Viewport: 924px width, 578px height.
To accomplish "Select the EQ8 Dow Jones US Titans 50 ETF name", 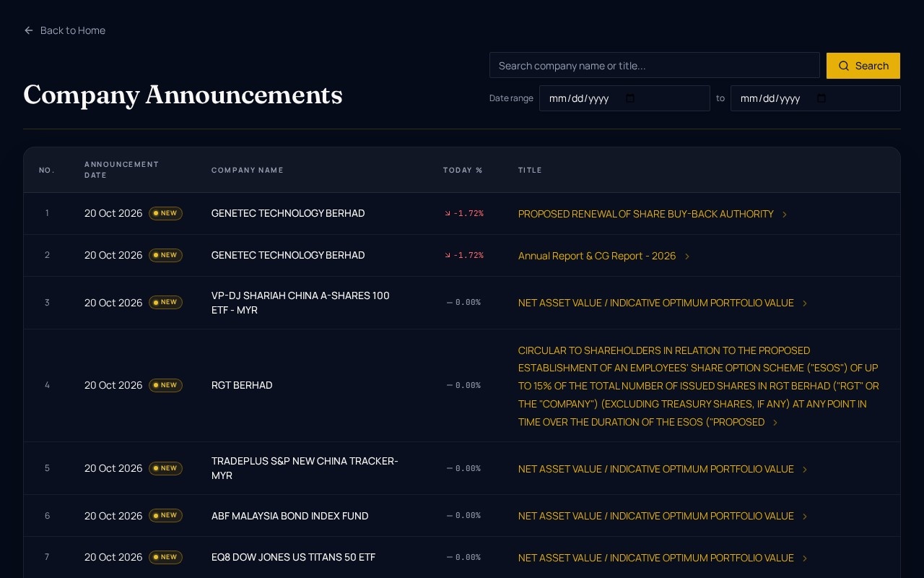I will [293, 557].
